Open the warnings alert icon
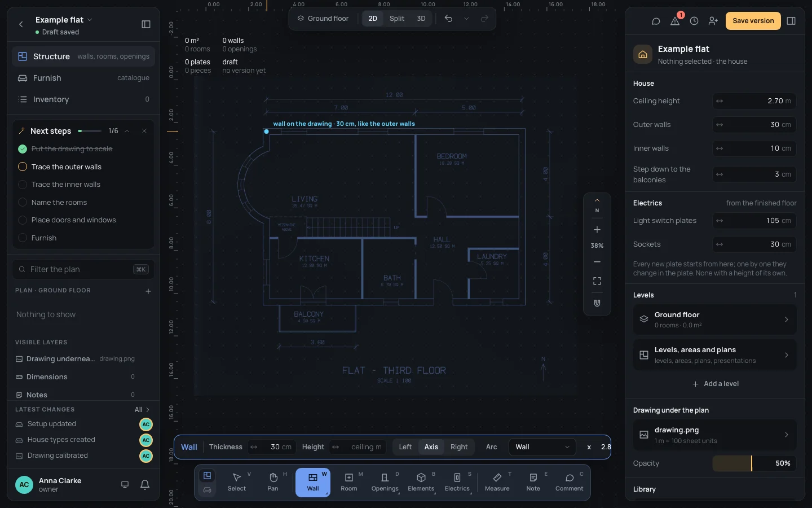This screenshot has height=508, width=812. pyautogui.click(x=675, y=21)
